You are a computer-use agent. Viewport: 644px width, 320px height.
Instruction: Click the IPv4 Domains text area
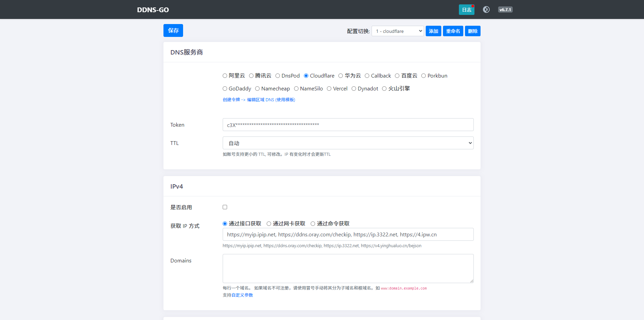348,268
